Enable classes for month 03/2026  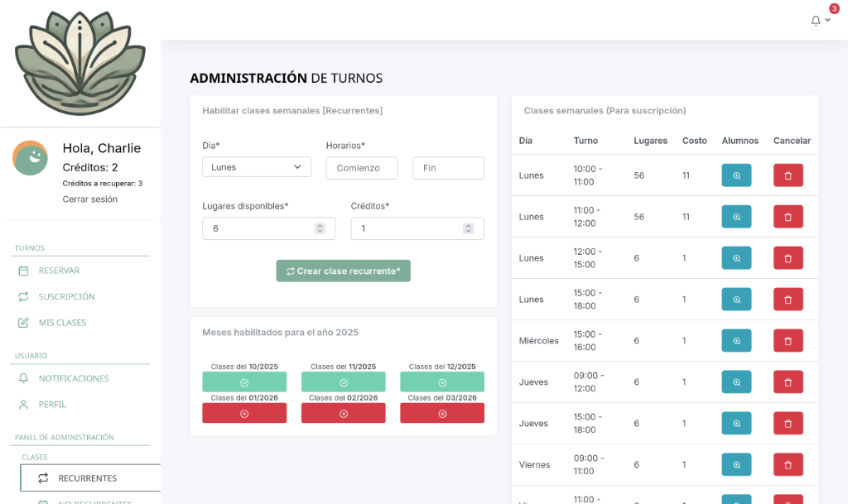click(442, 413)
